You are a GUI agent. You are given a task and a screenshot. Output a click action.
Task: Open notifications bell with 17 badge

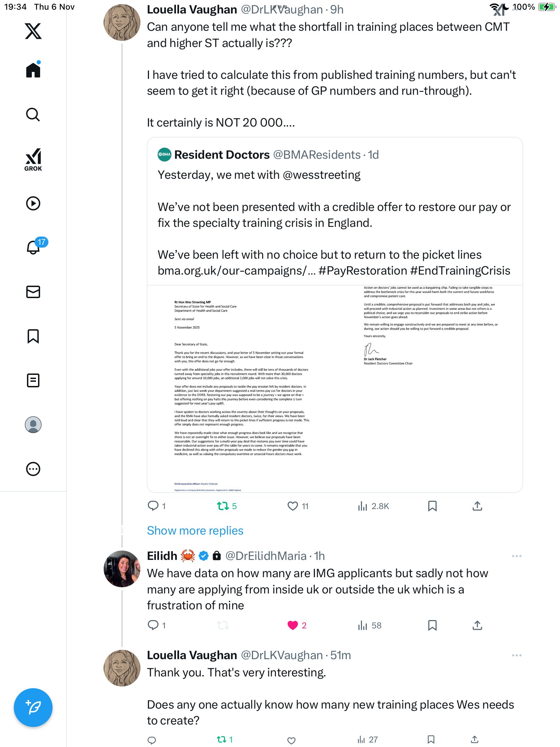pos(34,247)
